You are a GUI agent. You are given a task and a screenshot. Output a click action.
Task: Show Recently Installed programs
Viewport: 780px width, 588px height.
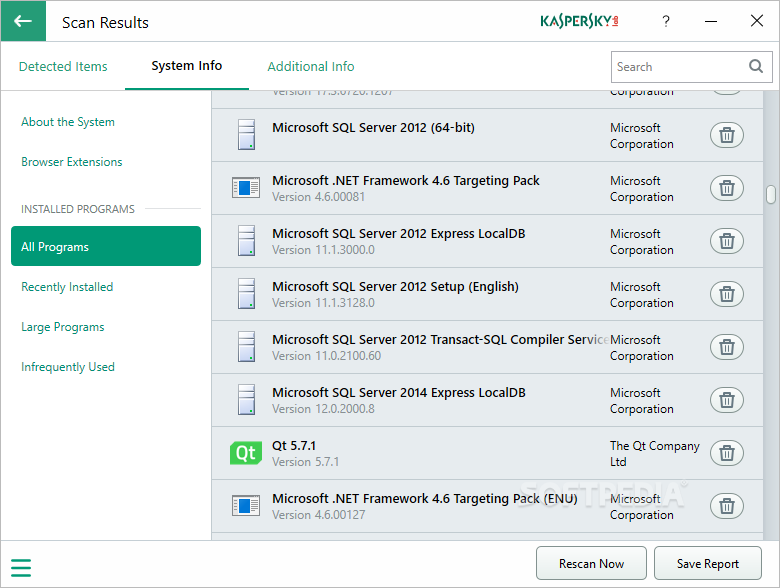coord(67,287)
